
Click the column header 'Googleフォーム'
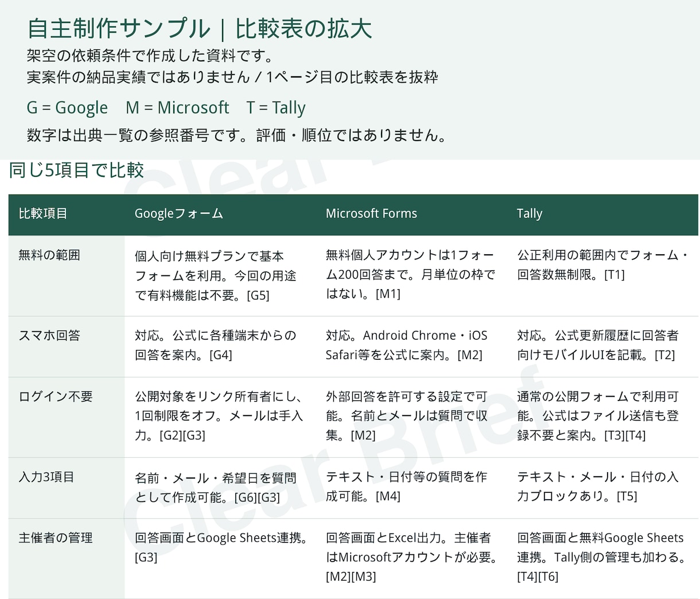pyautogui.click(x=178, y=213)
